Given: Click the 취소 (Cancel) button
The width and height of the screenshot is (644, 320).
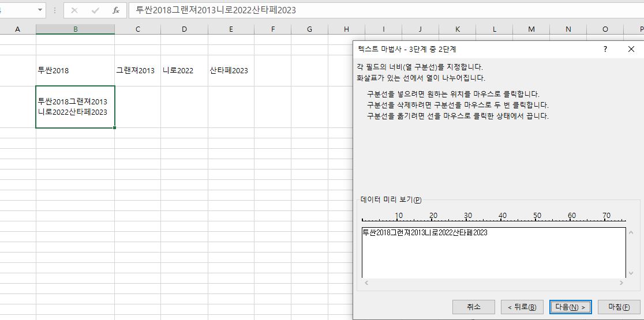Looking at the screenshot, I should (x=474, y=307).
